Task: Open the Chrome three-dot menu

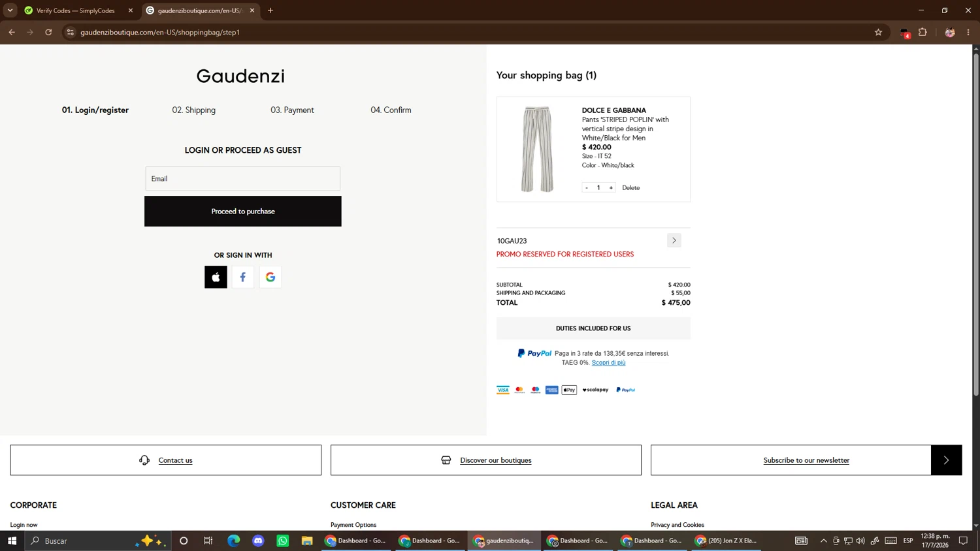Action: [x=968, y=32]
